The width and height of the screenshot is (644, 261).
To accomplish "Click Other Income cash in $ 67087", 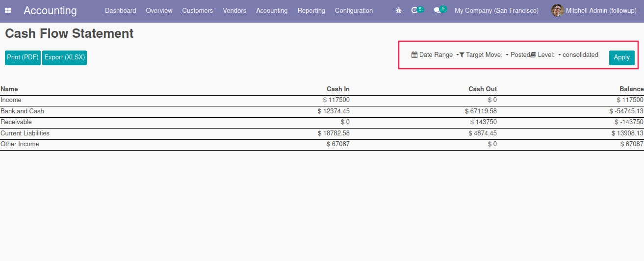I will (338, 144).
